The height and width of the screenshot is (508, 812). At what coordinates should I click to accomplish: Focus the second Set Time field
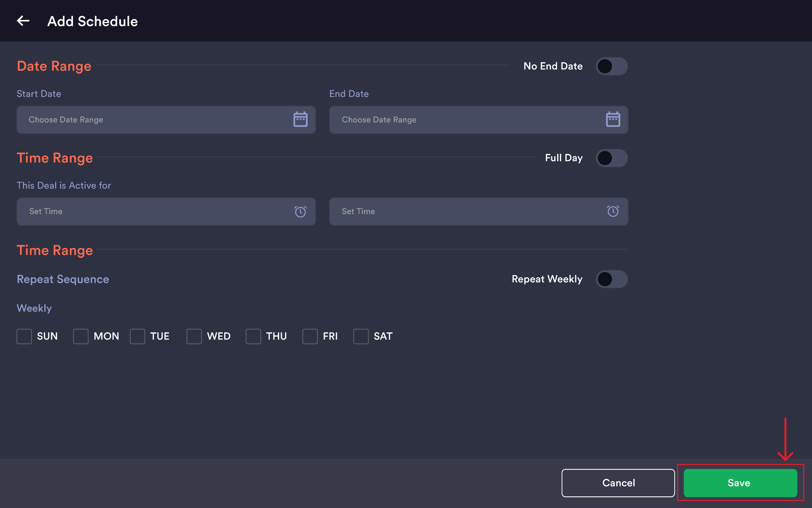pyautogui.click(x=479, y=212)
